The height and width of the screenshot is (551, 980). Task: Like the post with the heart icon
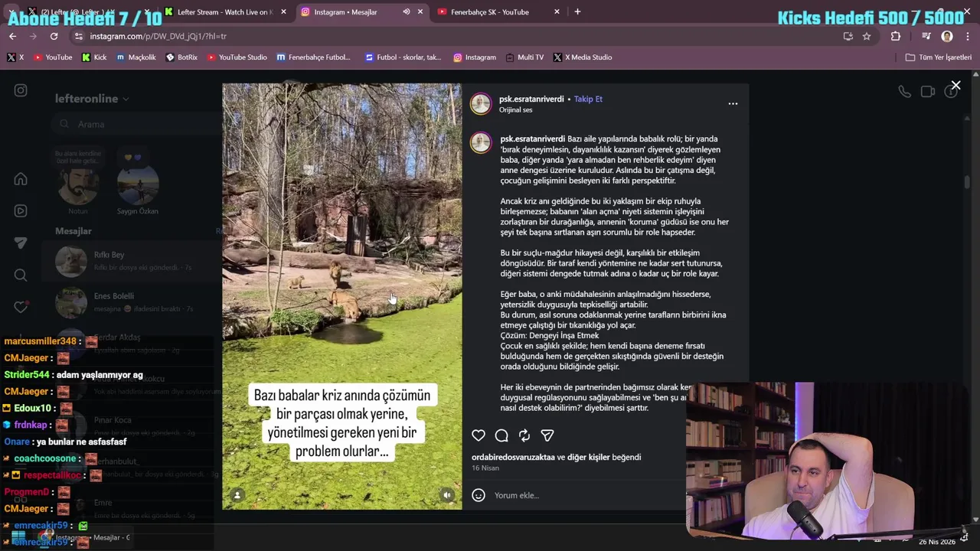coord(479,435)
